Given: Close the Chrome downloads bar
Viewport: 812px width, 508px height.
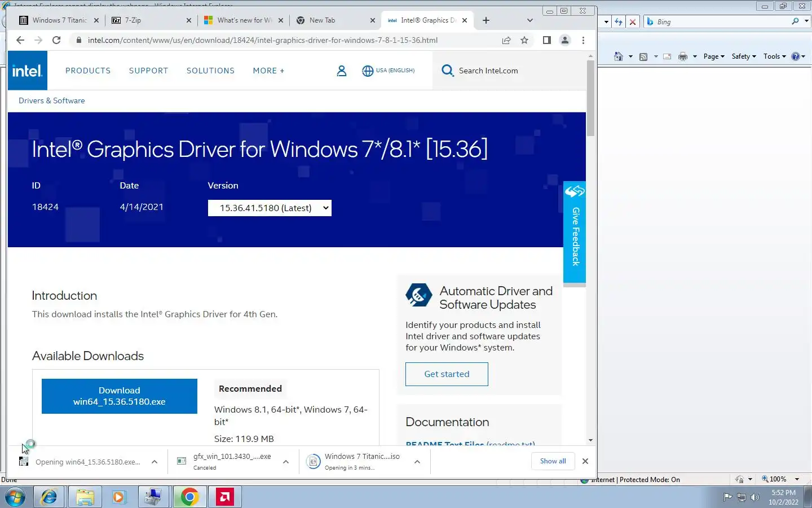Looking at the screenshot, I should [585, 461].
